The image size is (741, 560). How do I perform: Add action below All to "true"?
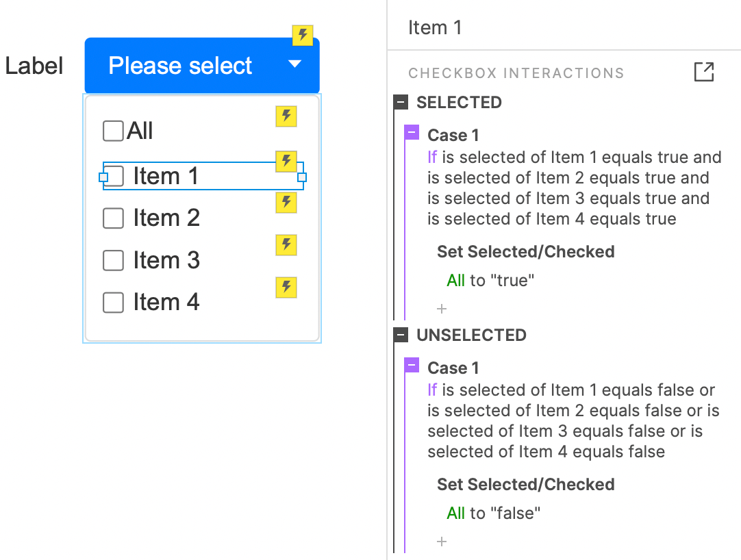[442, 309]
